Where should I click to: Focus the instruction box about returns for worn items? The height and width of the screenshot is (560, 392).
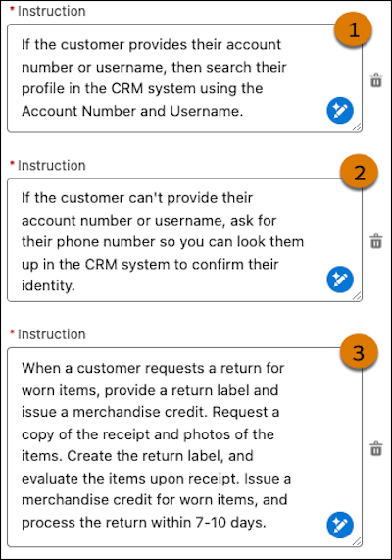tap(184, 447)
